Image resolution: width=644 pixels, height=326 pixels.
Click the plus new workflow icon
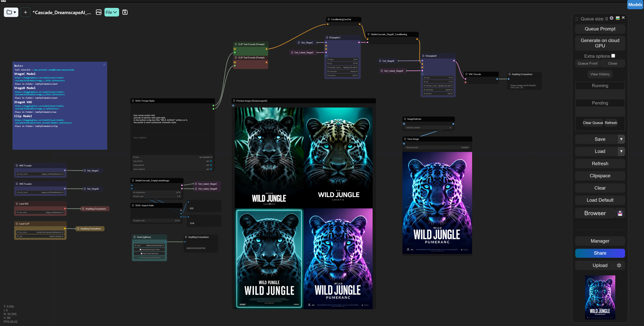tap(26, 12)
